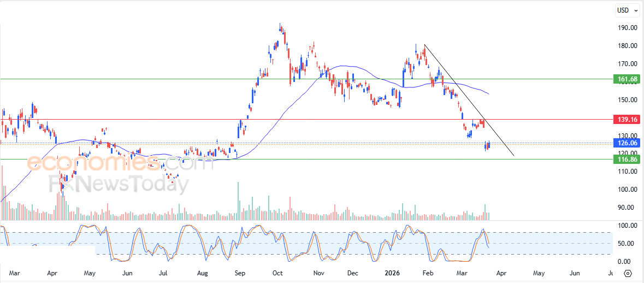The height and width of the screenshot is (283, 644).
Task: Click the green 161.68 price label
Action: point(627,79)
